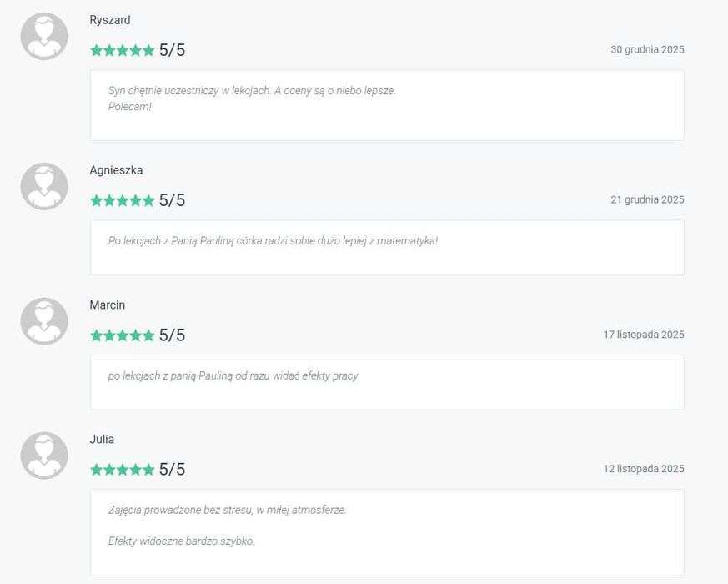Click the date 12 listopada 2025

644,470
